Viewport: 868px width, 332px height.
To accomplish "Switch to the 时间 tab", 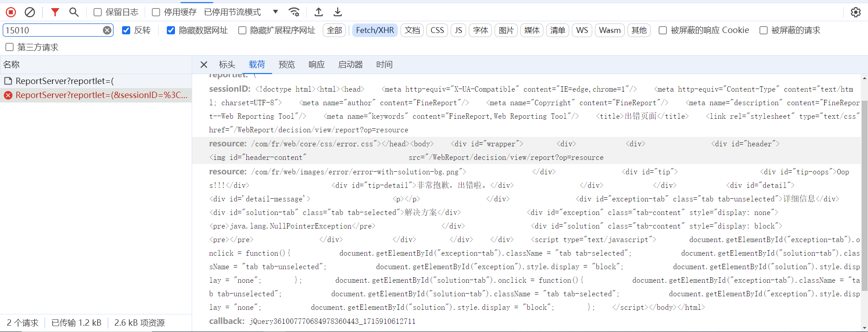I will 384,65.
